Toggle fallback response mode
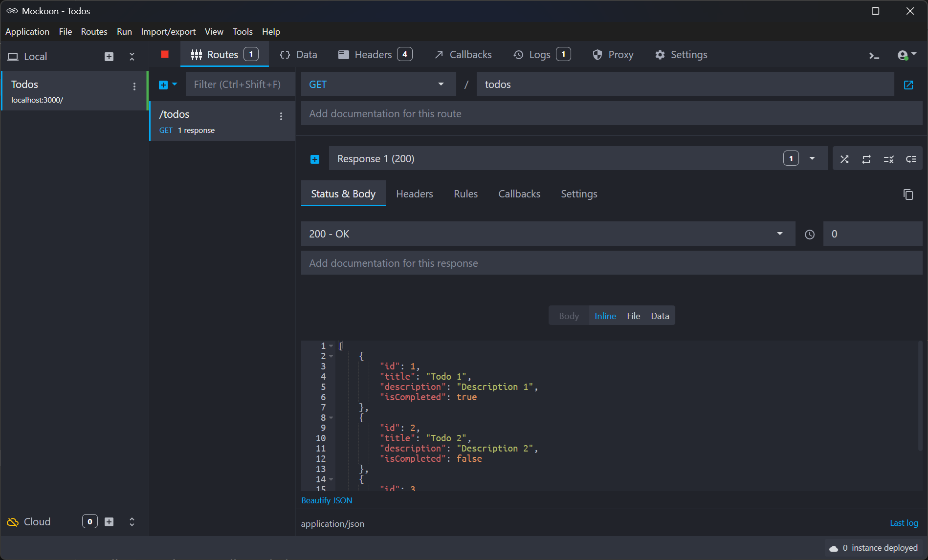Image resolution: width=928 pixels, height=560 pixels. coord(911,159)
